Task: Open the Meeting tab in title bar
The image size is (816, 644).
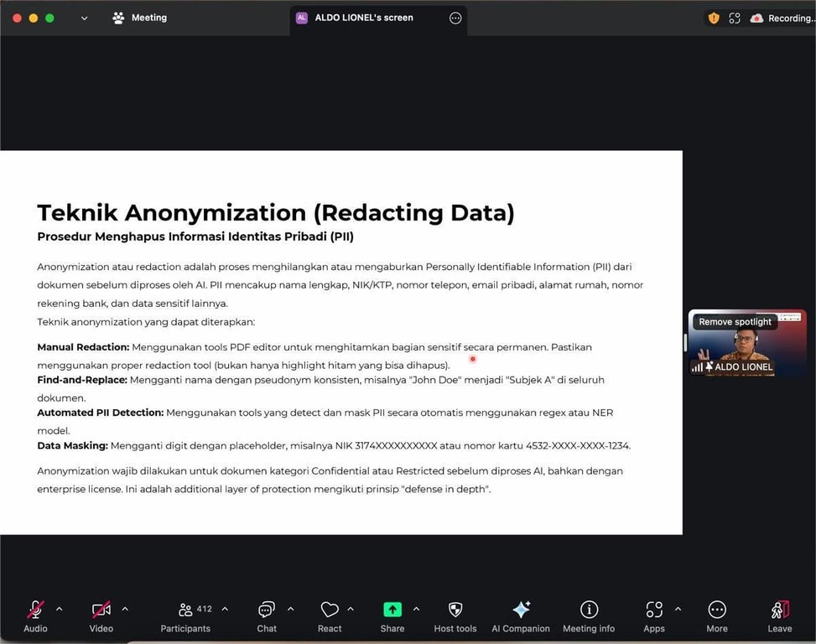Action: tap(140, 18)
